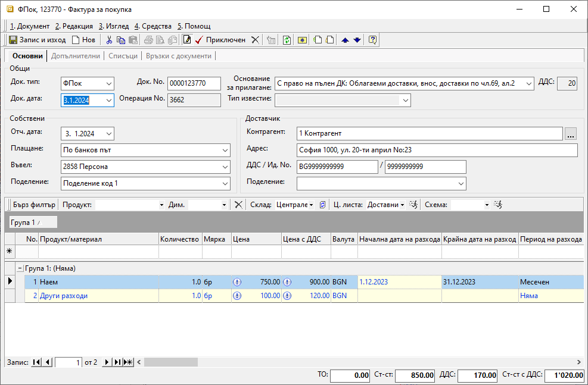The height and width of the screenshot is (385, 588).
Task: Open the Редакция menu
Action: 74,26
